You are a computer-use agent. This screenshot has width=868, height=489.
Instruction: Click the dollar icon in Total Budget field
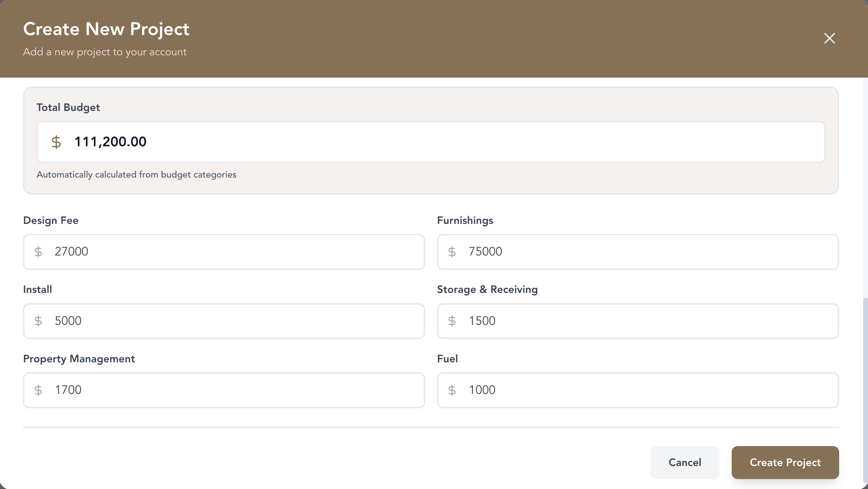pos(57,142)
